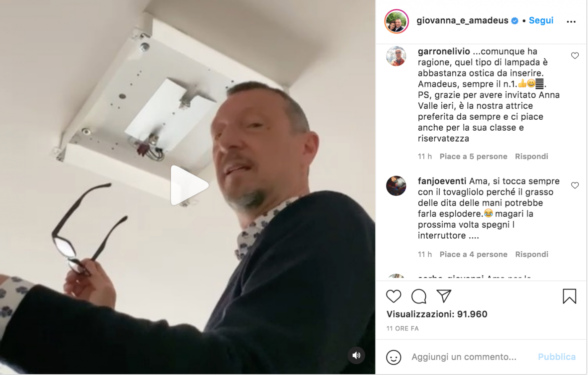View who liked: Piace a 4 persone
The width and height of the screenshot is (588, 375).
point(473,254)
